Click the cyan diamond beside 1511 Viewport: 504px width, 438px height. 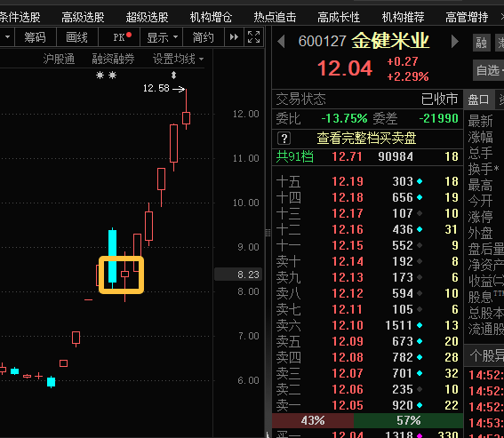point(420,325)
